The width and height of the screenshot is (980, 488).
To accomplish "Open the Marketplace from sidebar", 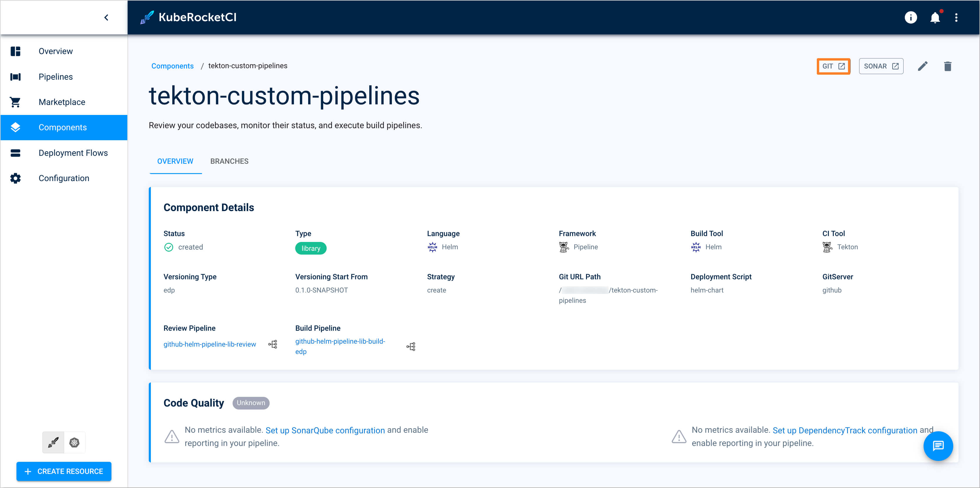I will click(x=62, y=101).
